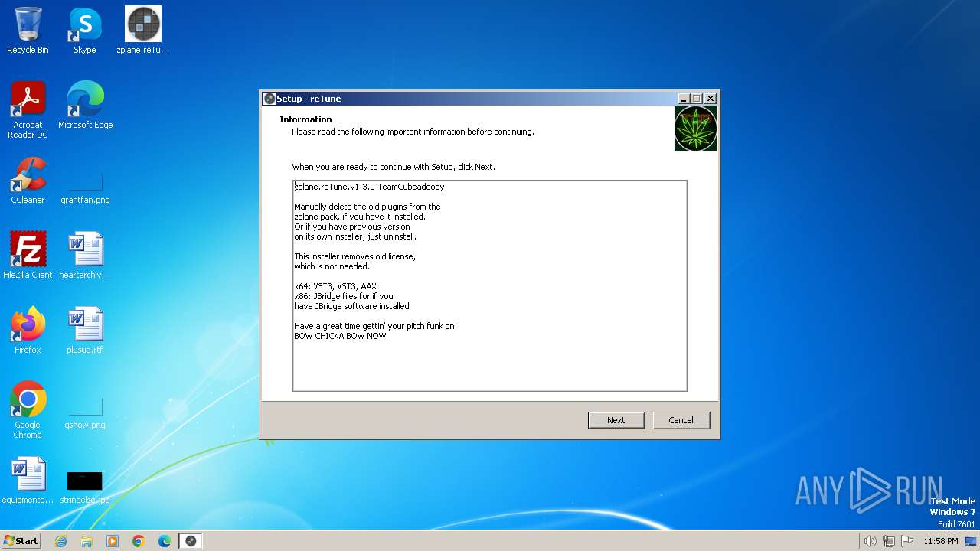Minimize the reTune setup window
The height and width of the screenshot is (551, 980).
coord(683,99)
